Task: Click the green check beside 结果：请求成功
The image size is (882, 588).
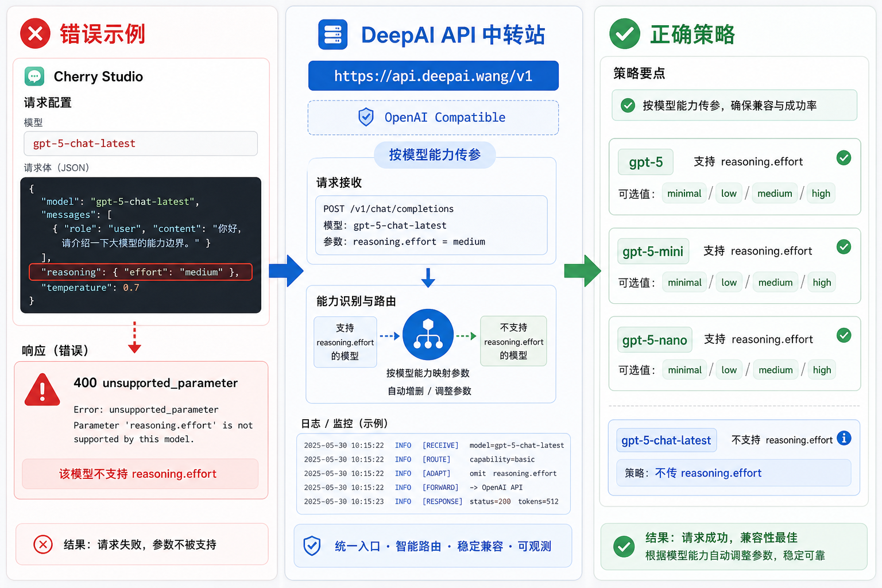Action: coord(624,547)
